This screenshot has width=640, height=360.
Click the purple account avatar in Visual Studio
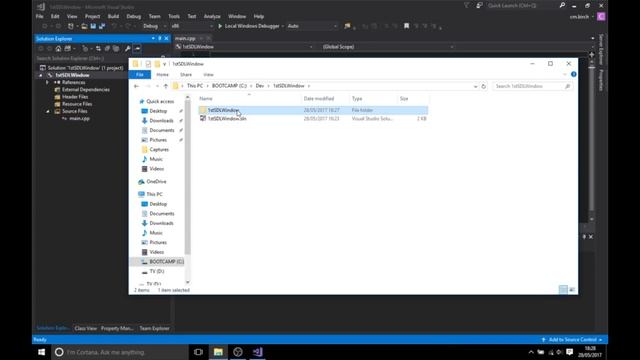pyautogui.click(x=601, y=16)
